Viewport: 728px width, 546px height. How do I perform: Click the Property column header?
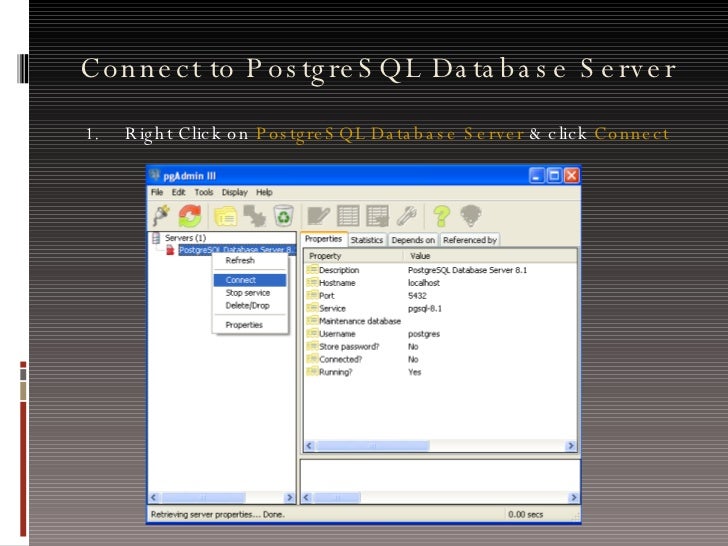(354, 256)
